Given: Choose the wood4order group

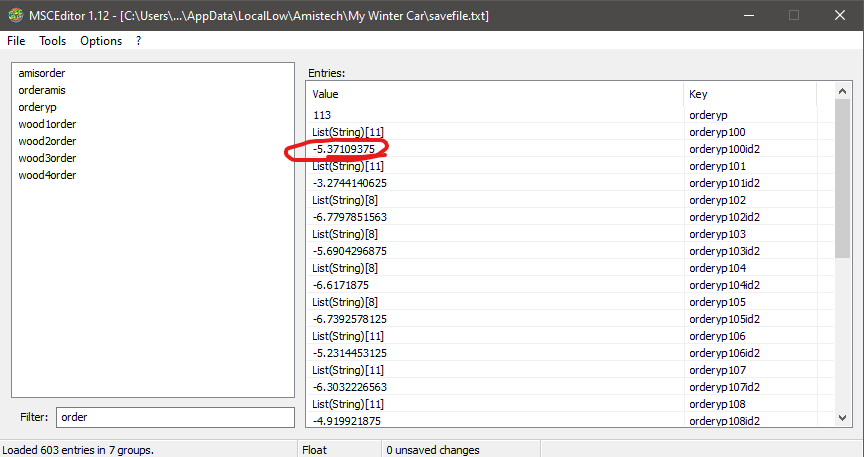Looking at the screenshot, I should pos(47,175).
